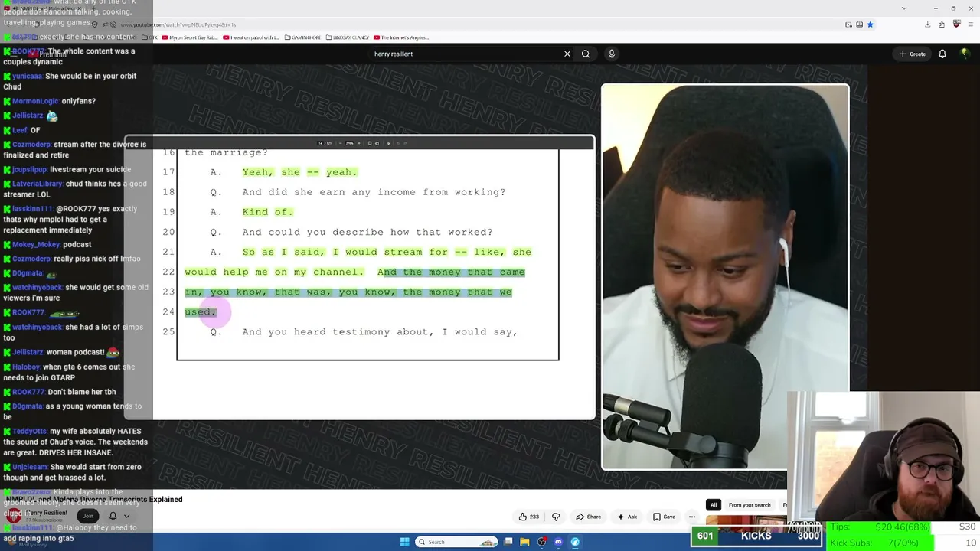This screenshot has width=980, height=551.
Task: Select the 'All' filter chip
Action: 713,505
